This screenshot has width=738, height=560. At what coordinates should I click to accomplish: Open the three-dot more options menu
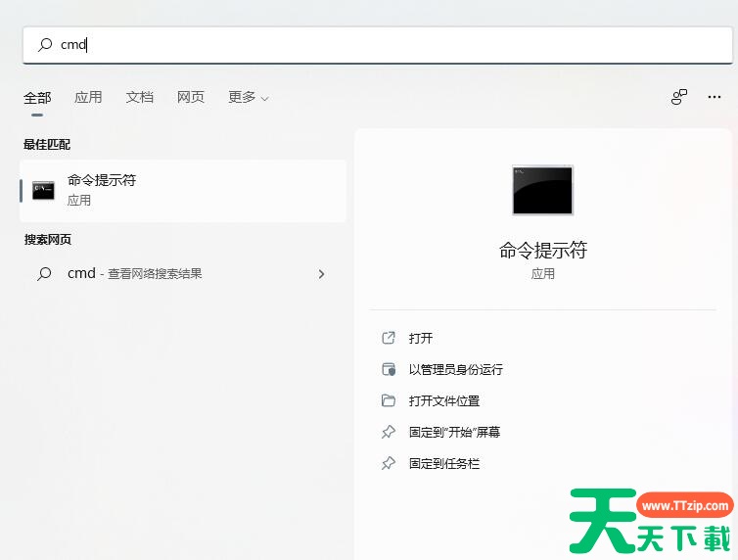[x=714, y=97]
